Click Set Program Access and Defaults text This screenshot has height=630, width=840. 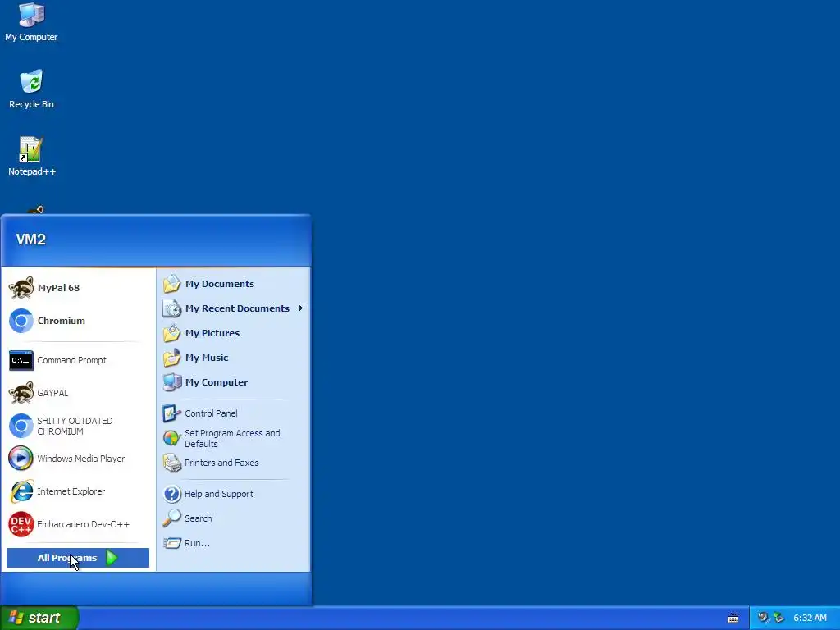click(232, 438)
